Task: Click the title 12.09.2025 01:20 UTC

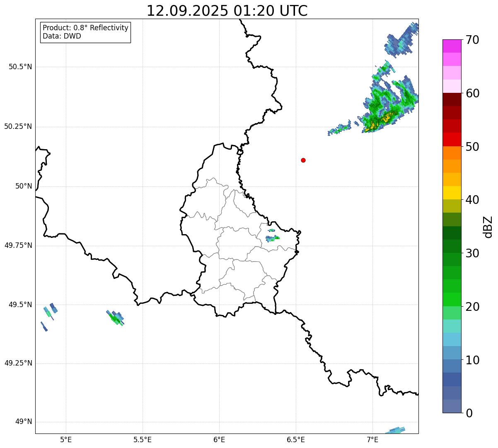Action: point(227,11)
